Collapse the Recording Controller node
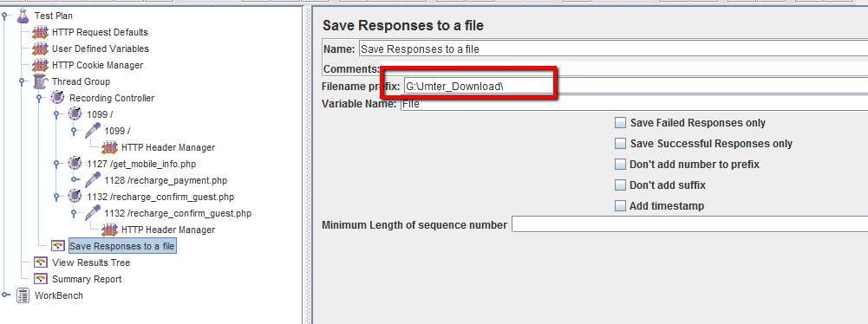 (x=39, y=99)
